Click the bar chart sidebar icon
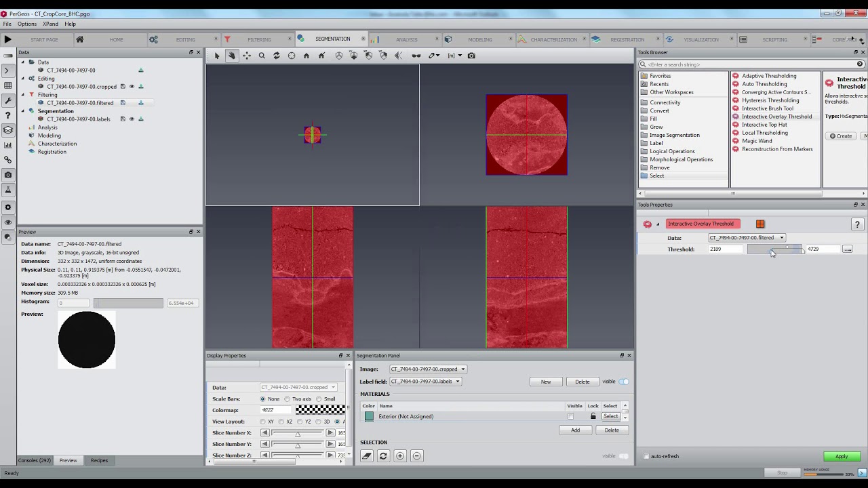 [7, 145]
